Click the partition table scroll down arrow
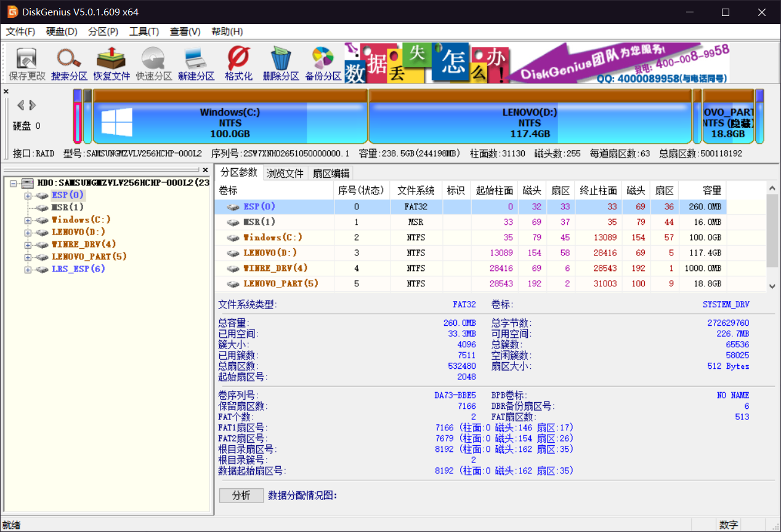Image resolution: width=781 pixels, height=532 pixels. (x=772, y=286)
